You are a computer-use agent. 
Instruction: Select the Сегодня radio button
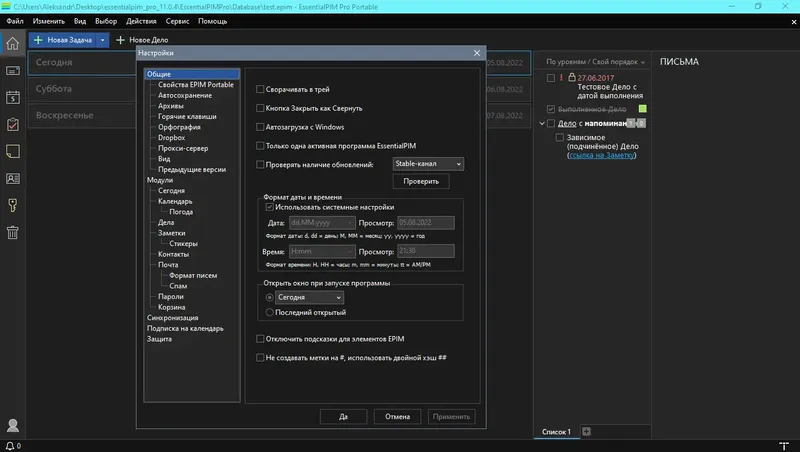[269, 297]
